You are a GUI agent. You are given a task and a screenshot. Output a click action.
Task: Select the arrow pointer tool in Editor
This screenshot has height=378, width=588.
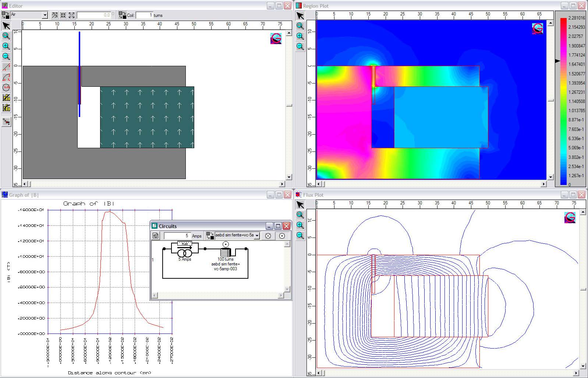click(6, 26)
